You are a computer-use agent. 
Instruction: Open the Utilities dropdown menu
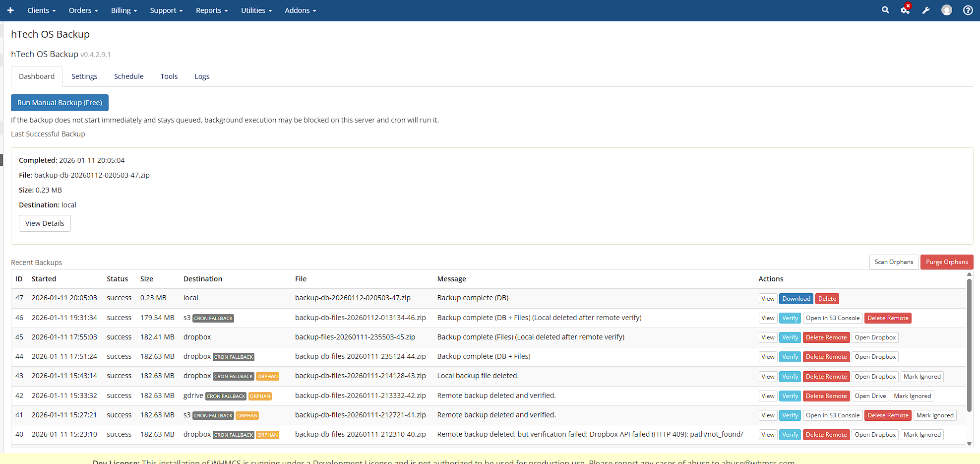pos(256,10)
